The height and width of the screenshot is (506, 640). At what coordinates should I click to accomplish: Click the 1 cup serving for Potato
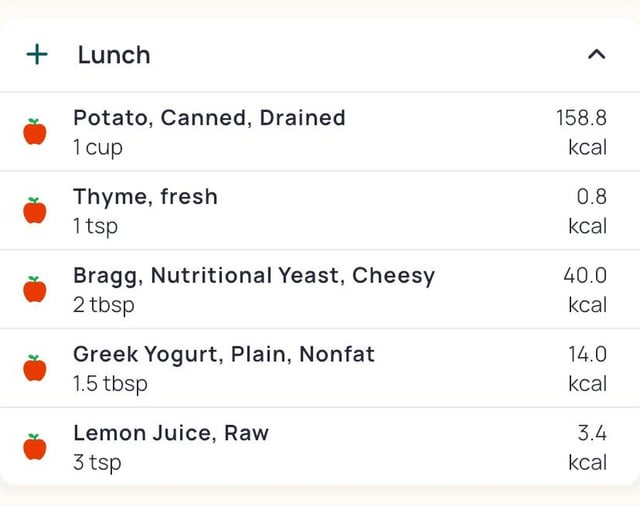98,147
